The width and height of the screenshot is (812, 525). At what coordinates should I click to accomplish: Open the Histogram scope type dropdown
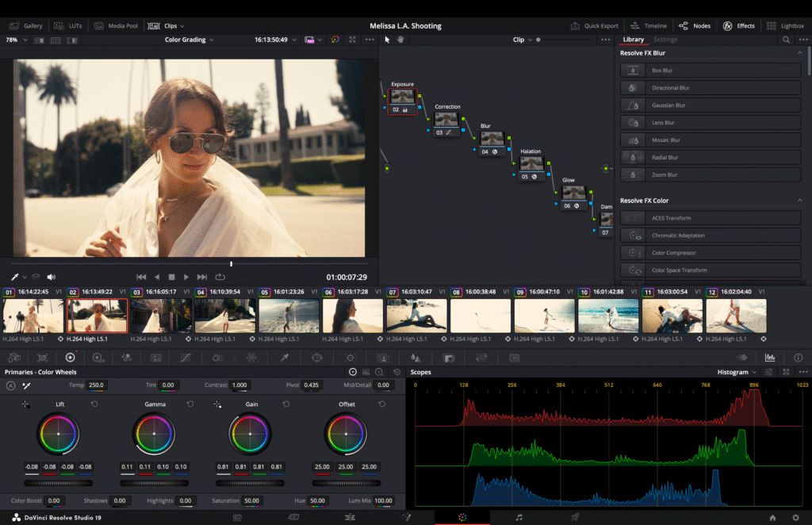pos(737,372)
